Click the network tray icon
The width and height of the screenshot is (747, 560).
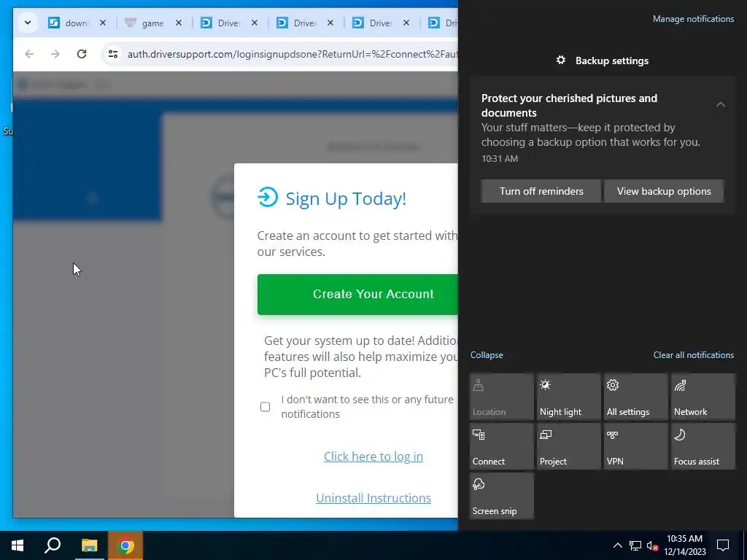635,545
